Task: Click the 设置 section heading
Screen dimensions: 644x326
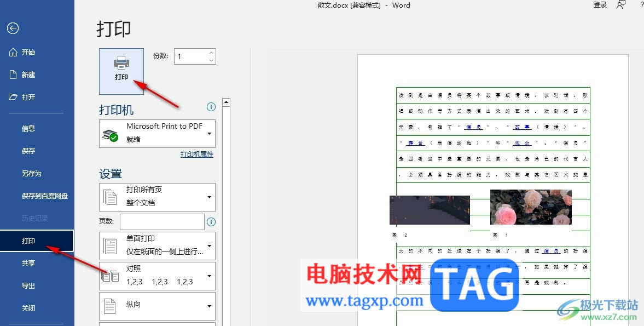Action: coord(111,174)
